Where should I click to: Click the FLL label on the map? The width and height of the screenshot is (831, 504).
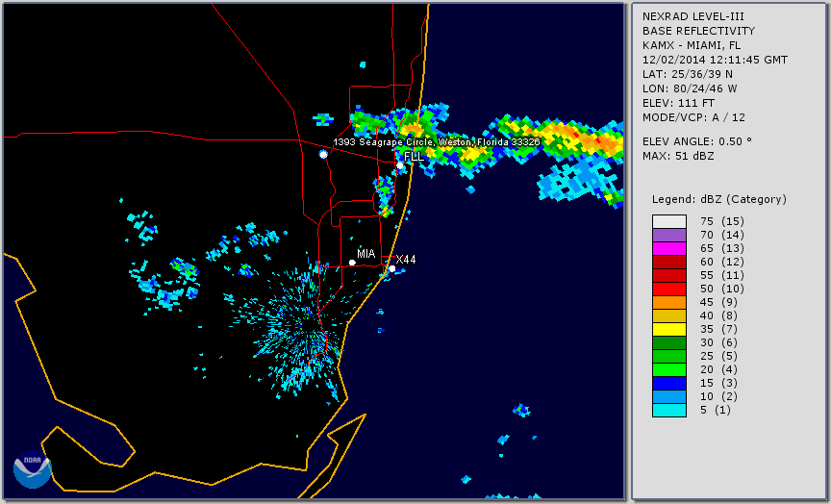tap(414, 157)
